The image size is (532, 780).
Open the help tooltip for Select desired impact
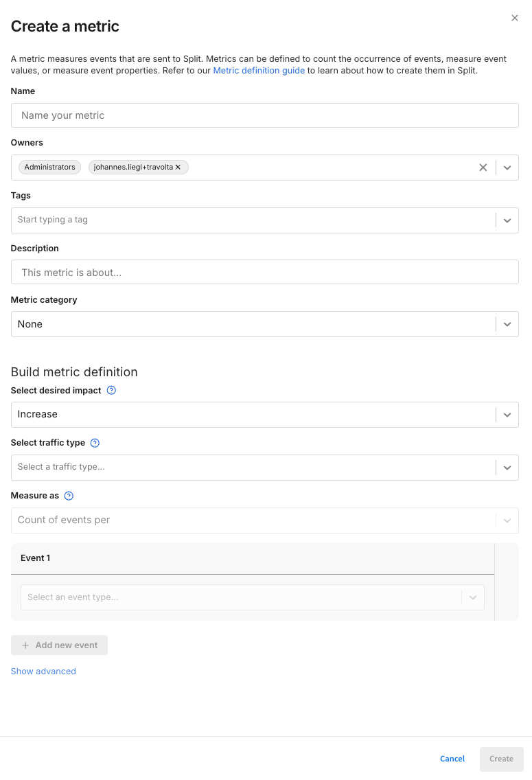(111, 390)
